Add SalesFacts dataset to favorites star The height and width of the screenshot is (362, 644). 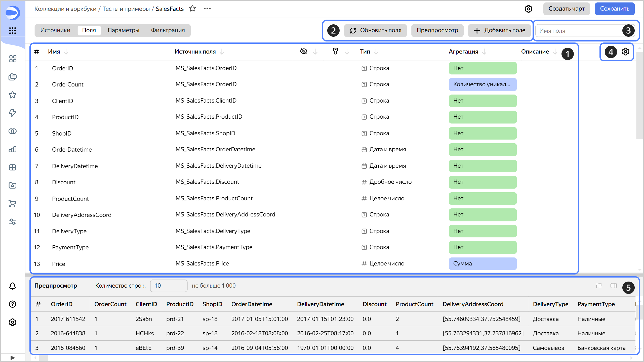192,9
